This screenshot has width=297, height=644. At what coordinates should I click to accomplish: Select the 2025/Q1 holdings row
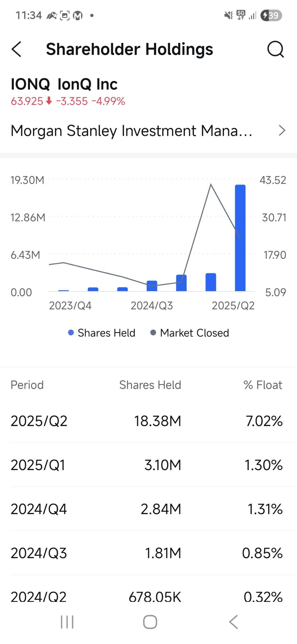pos(148,465)
